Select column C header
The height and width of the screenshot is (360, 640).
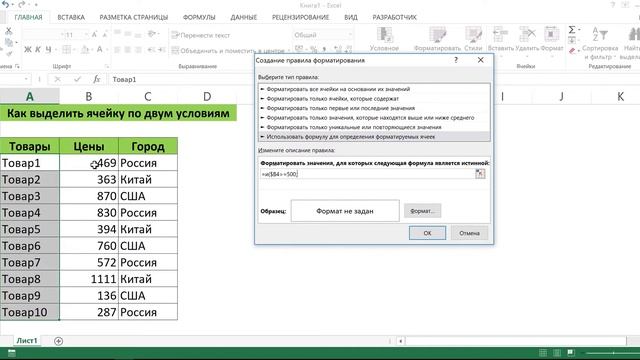[x=148, y=97]
